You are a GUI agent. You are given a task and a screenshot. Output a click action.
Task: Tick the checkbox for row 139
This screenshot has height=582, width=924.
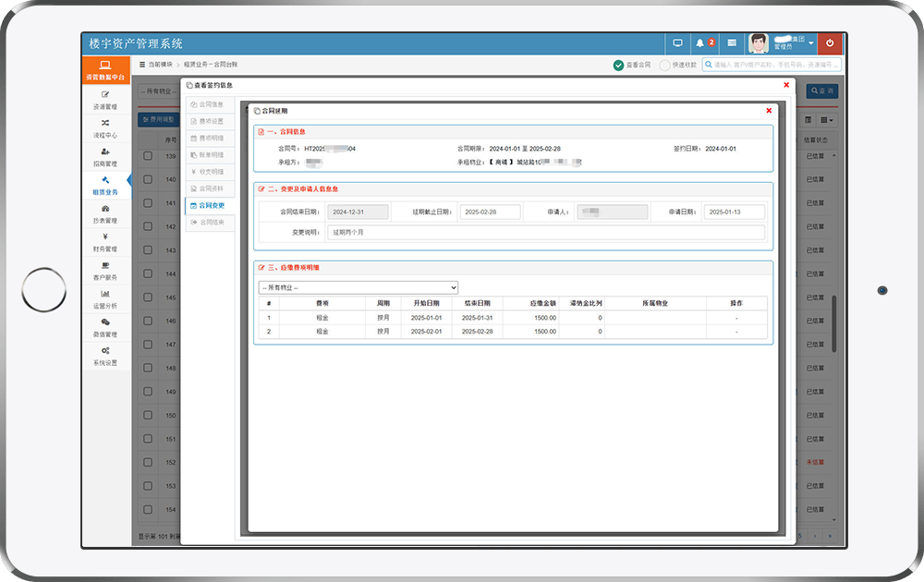148,156
